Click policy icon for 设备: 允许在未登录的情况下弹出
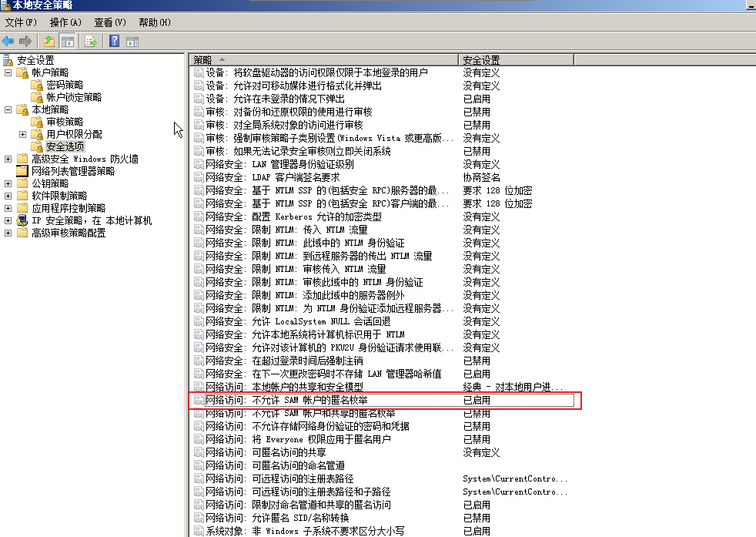The height and width of the screenshot is (537, 756). 199,99
